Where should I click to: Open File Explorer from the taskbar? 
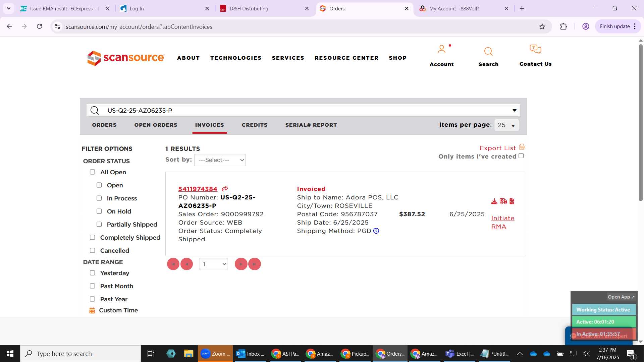coord(189,354)
